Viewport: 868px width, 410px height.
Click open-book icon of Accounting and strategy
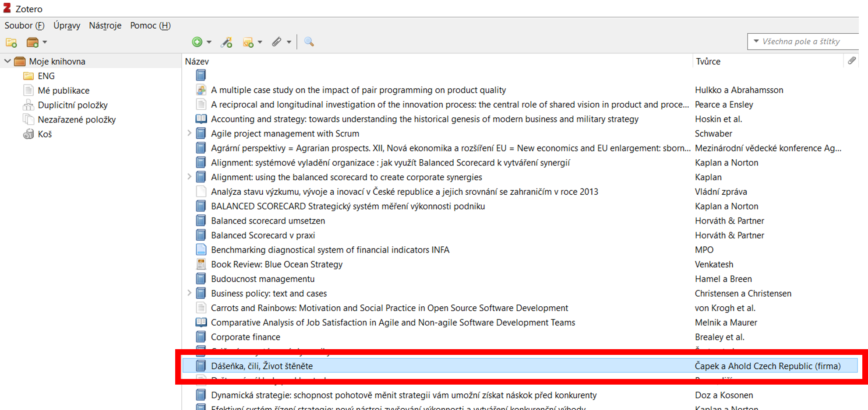pyautogui.click(x=201, y=119)
